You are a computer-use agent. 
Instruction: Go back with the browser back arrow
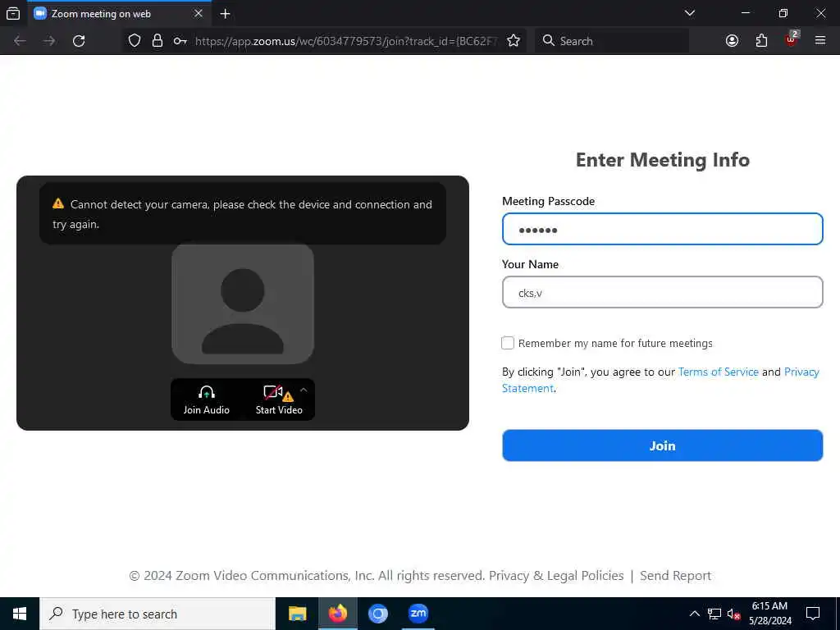pos(20,41)
